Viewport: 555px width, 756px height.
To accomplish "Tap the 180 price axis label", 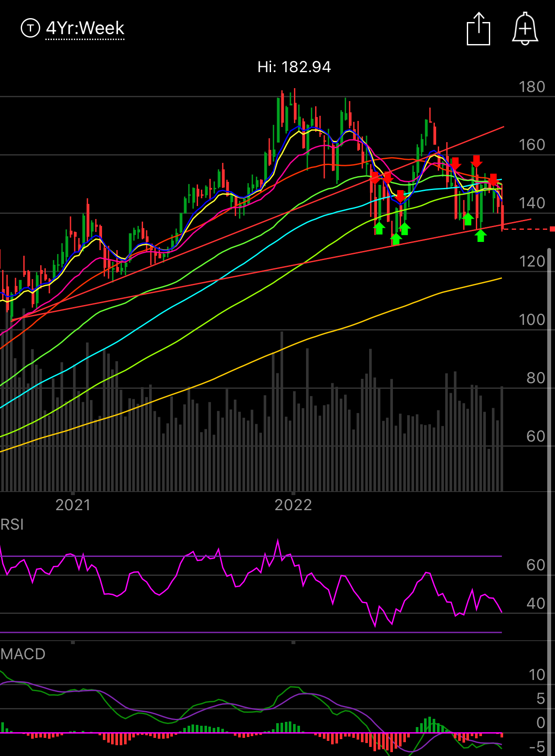I will pos(532,87).
